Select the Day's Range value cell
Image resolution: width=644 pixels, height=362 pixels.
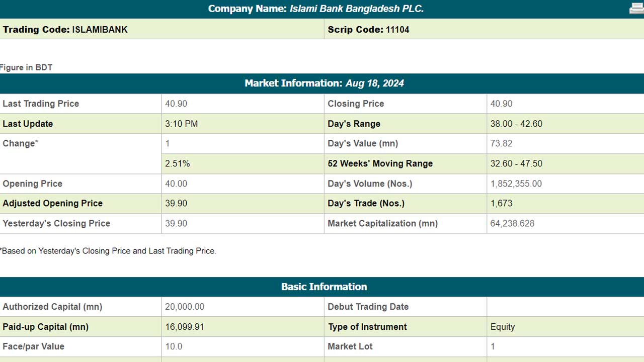565,124
